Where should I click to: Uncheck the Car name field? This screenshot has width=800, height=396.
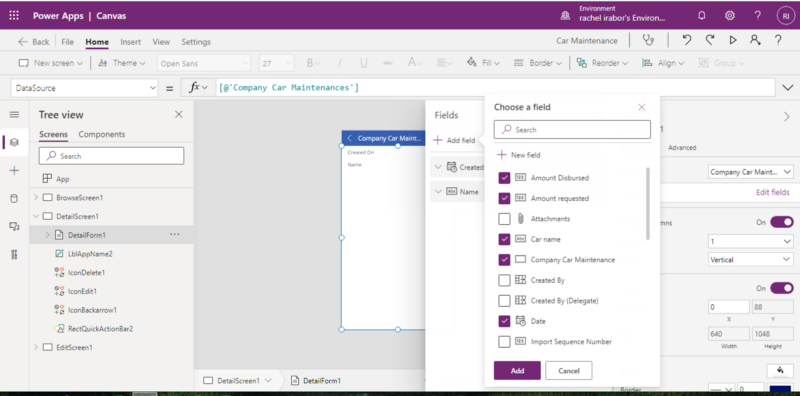(x=504, y=239)
